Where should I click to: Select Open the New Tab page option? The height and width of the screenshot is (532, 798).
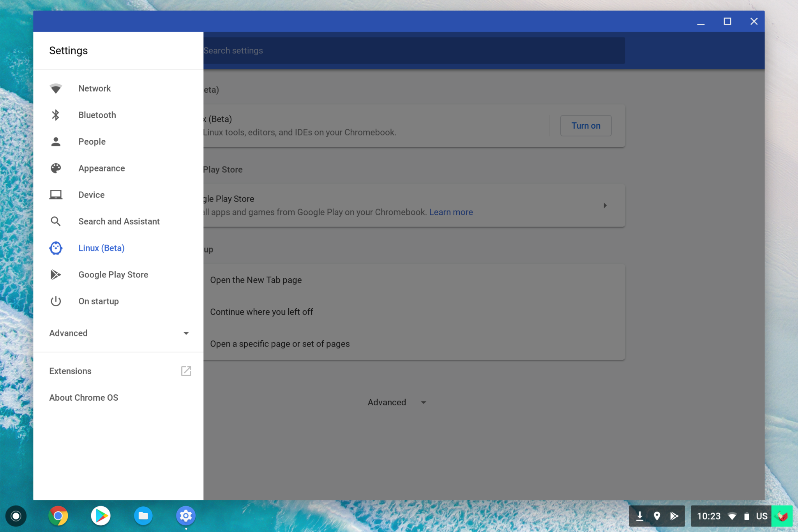click(x=256, y=280)
